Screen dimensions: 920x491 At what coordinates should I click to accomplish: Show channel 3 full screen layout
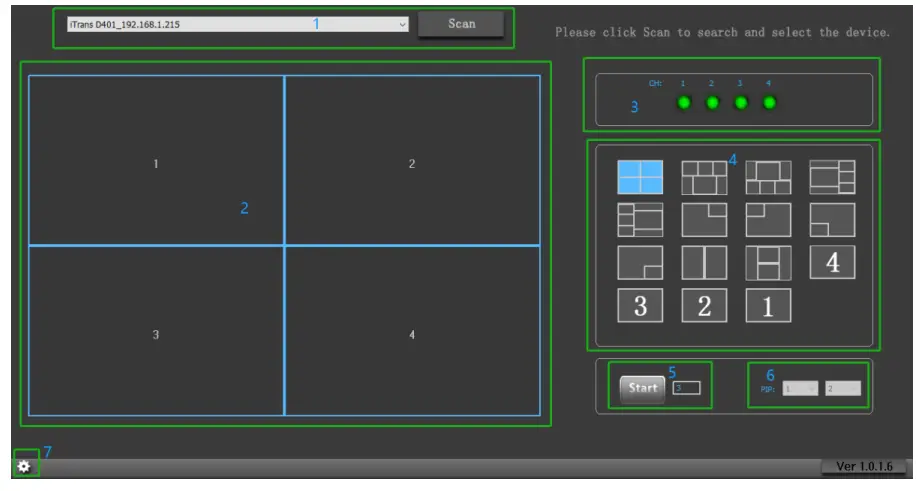click(x=640, y=306)
